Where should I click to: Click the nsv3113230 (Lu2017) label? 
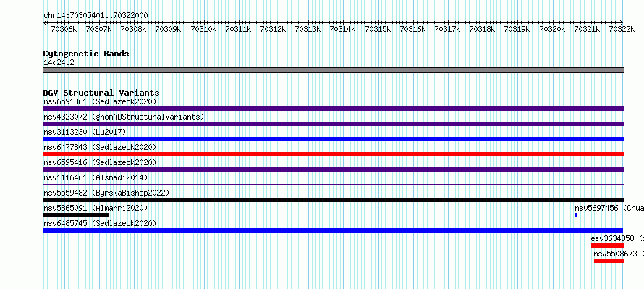[x=85, y=132]
